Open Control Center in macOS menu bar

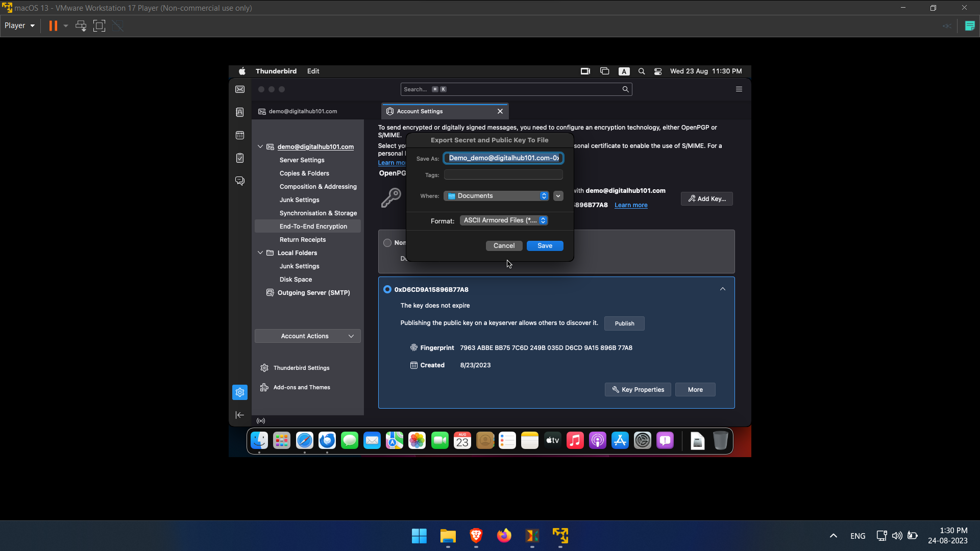[658, 71]
